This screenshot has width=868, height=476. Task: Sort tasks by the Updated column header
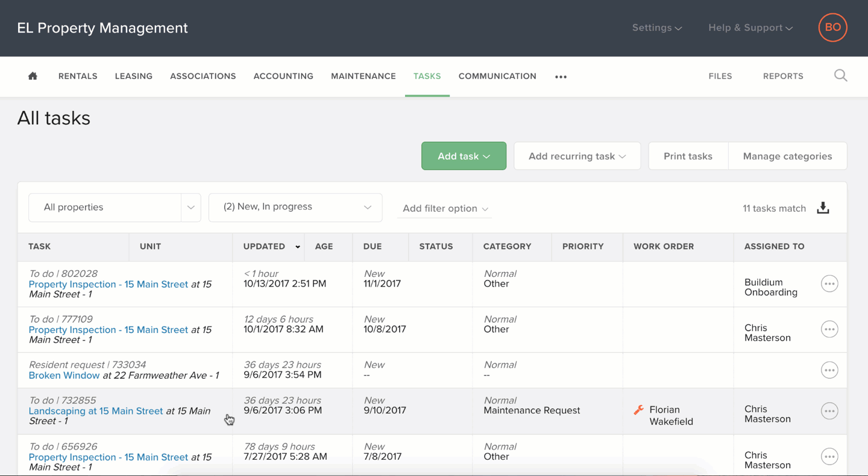coord(265,246)
